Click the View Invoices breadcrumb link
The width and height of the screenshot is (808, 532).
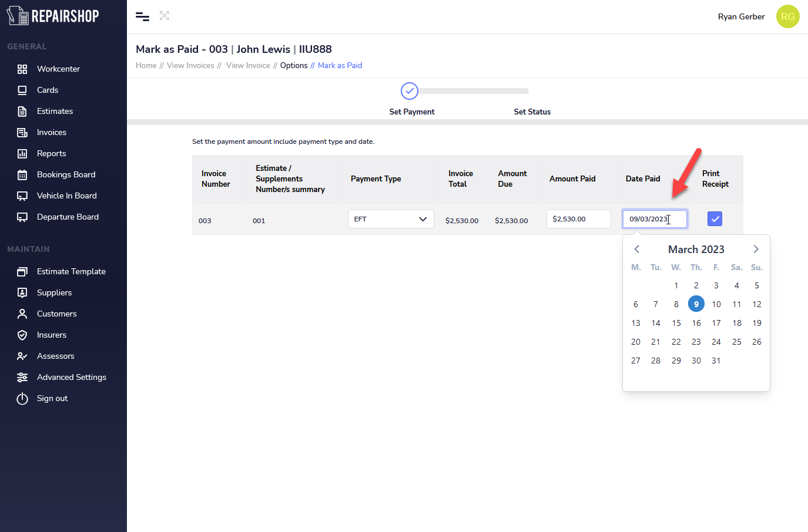click(x=190, y=65)
